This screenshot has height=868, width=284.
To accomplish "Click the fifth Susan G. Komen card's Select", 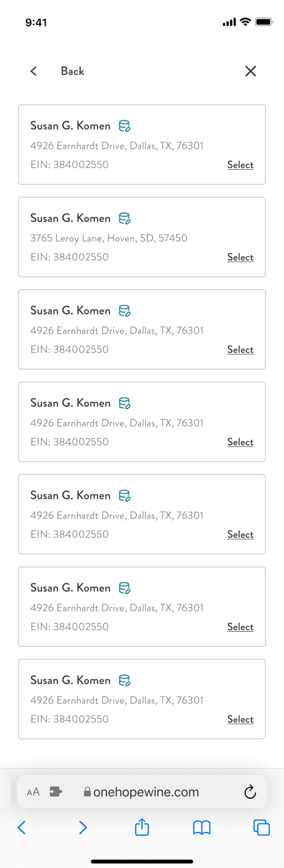I will pos(241,534).
